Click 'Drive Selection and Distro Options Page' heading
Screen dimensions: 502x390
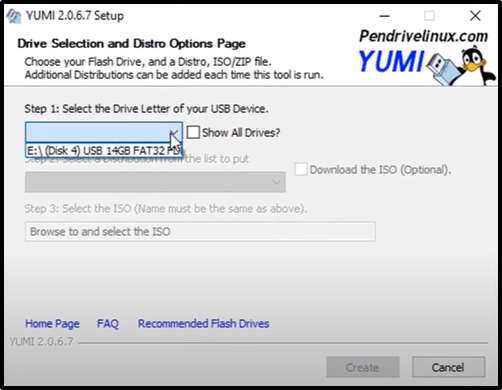click(x=132, y=44)
